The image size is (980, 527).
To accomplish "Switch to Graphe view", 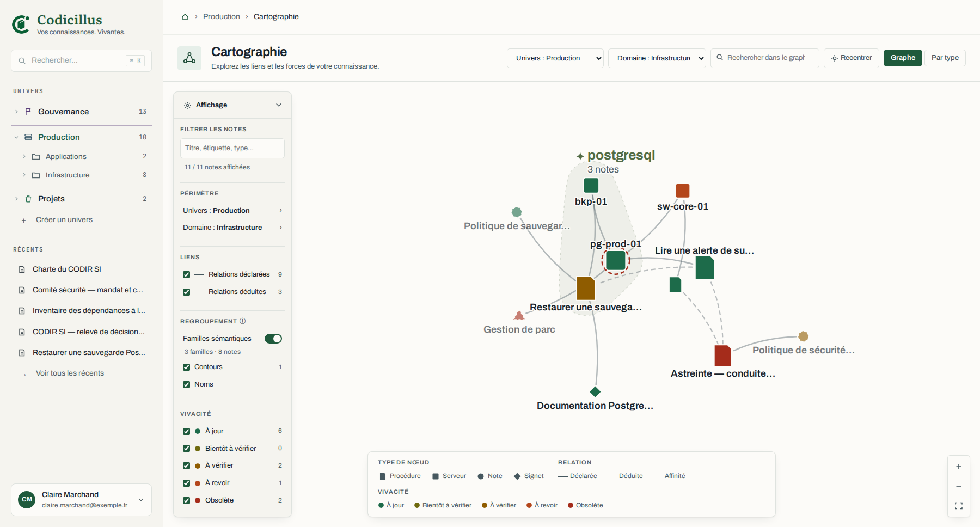I will pyautogui.click(x=903, y=58).
